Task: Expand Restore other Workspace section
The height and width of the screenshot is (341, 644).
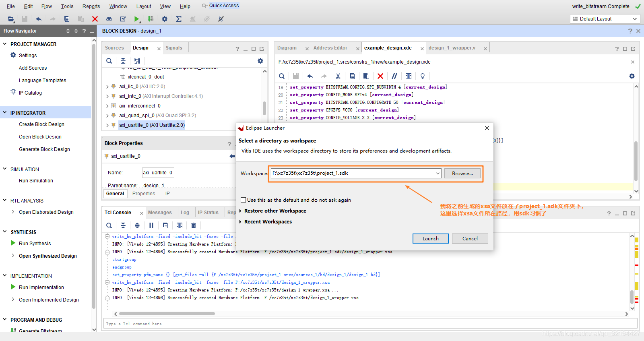Action: (241, 211)
